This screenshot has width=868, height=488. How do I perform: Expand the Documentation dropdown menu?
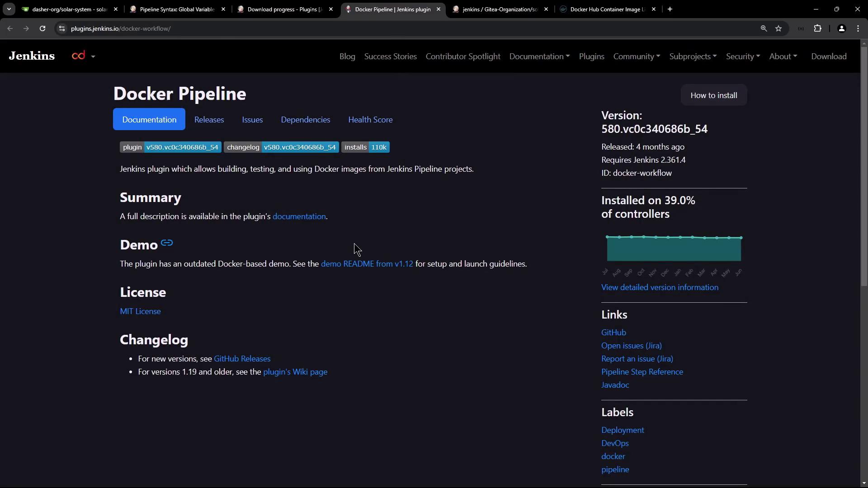(539, 56)
